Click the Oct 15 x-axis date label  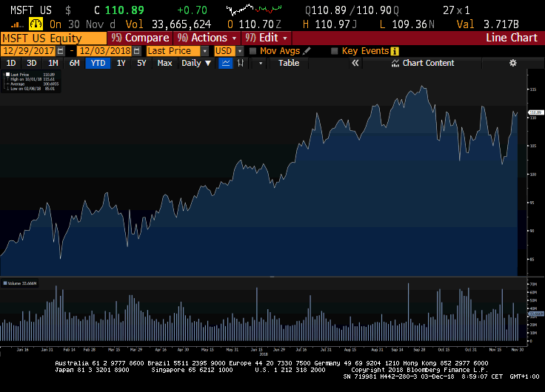444,350
